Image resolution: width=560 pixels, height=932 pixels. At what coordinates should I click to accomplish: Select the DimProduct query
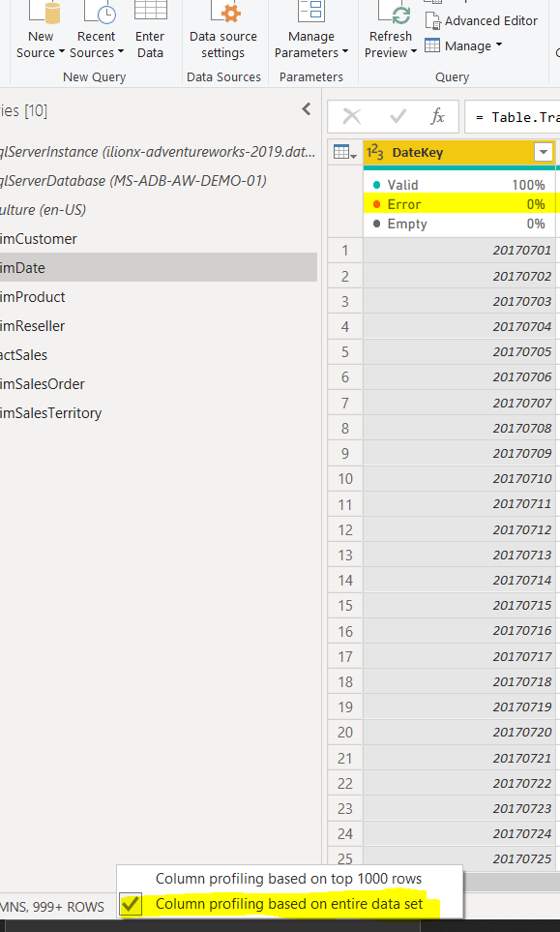159,296
